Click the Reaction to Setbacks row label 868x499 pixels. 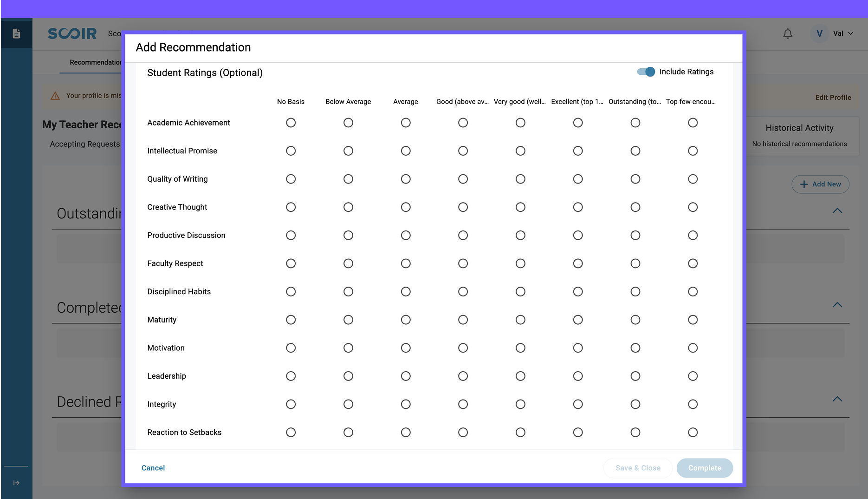[x=184, y=433]
